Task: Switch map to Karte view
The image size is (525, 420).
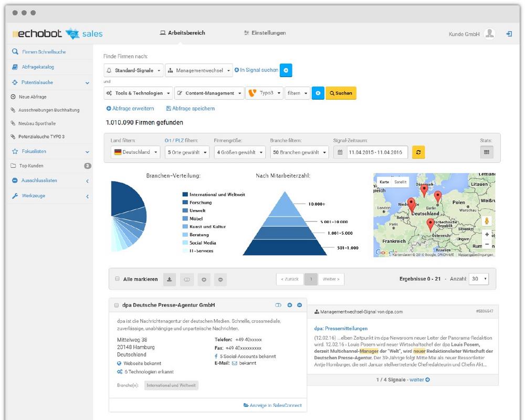Action: (384, 182)
